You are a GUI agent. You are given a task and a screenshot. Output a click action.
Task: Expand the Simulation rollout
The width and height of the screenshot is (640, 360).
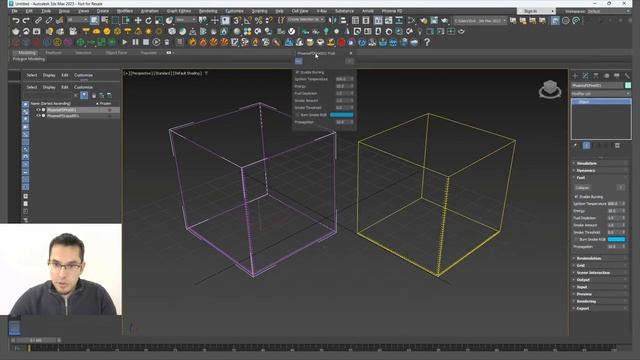coord(600,163)
